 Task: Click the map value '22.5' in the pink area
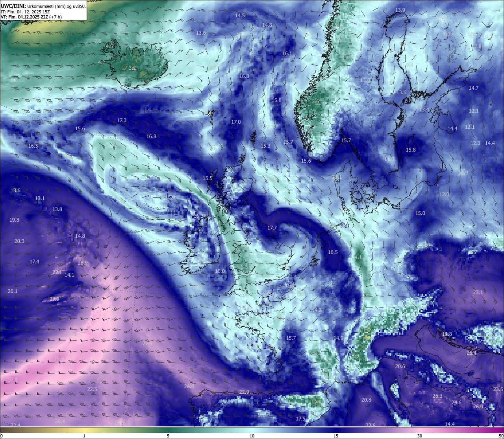click(x=92, y=389)
